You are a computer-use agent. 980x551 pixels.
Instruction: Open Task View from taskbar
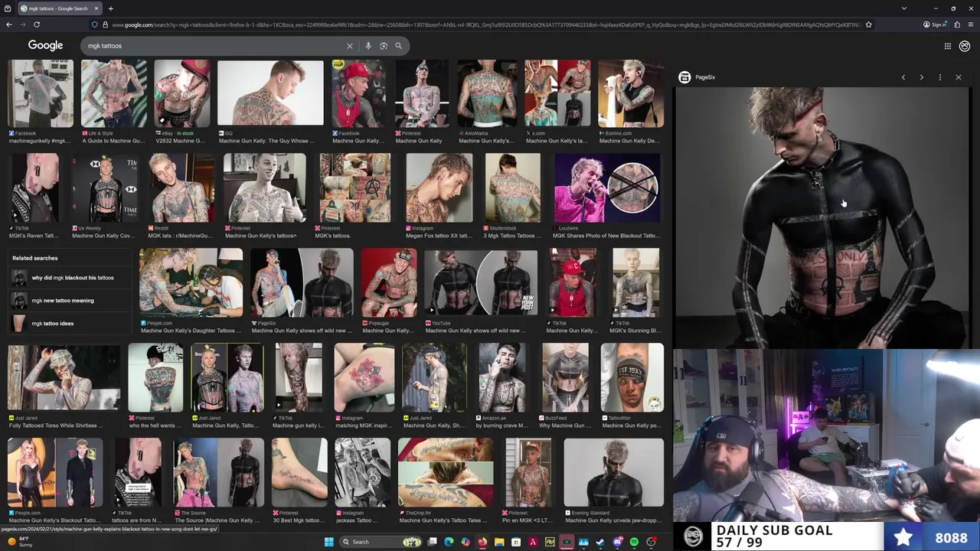click(x=432, y=542)
